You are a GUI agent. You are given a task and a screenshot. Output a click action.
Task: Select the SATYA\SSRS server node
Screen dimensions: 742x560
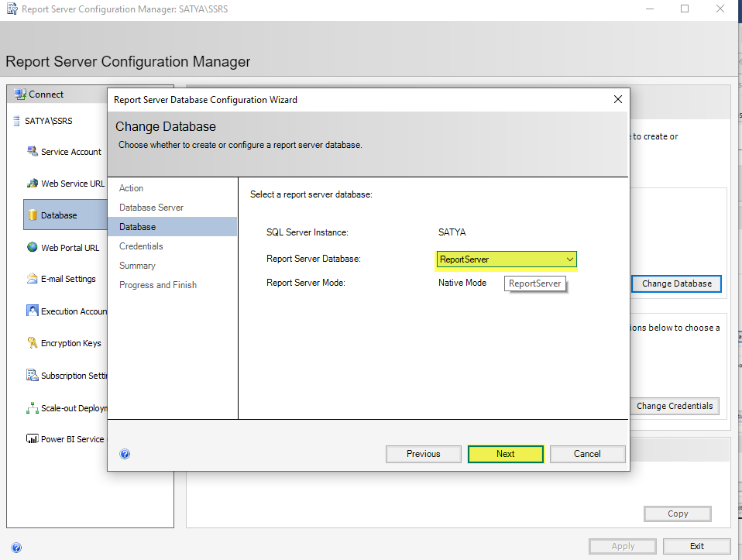[49, 122]
